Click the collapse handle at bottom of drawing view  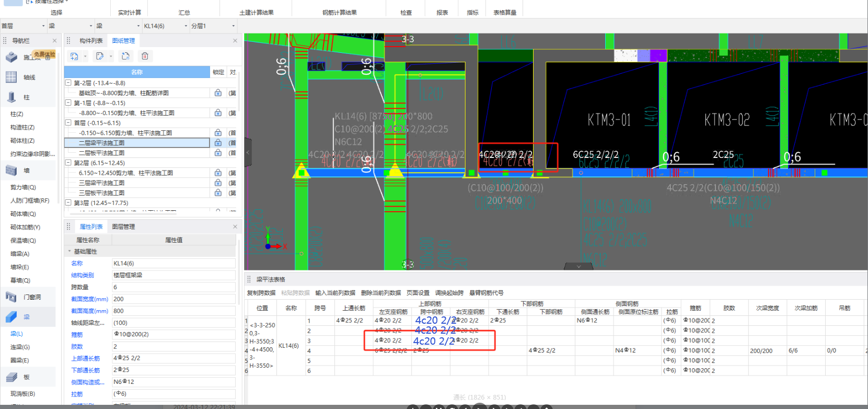coord(578,267)
